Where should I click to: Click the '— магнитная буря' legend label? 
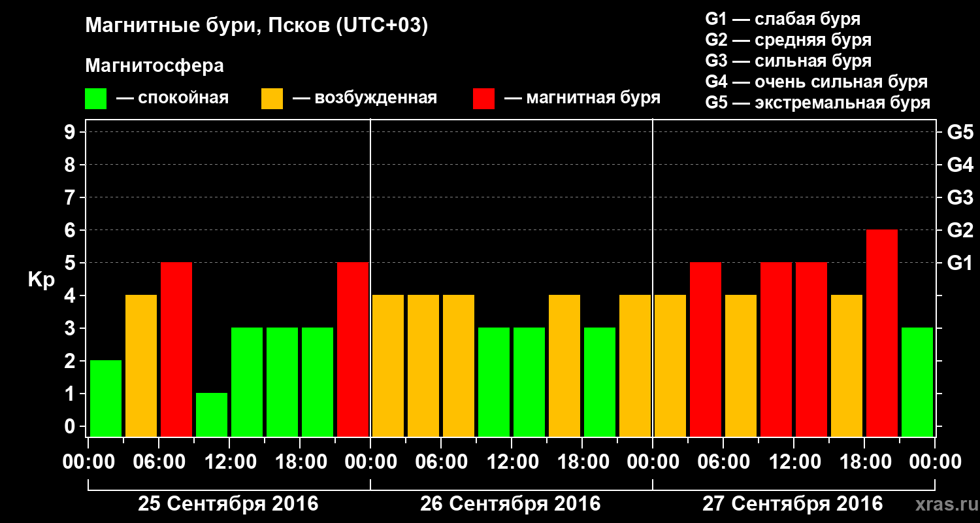tap(583, 99)
